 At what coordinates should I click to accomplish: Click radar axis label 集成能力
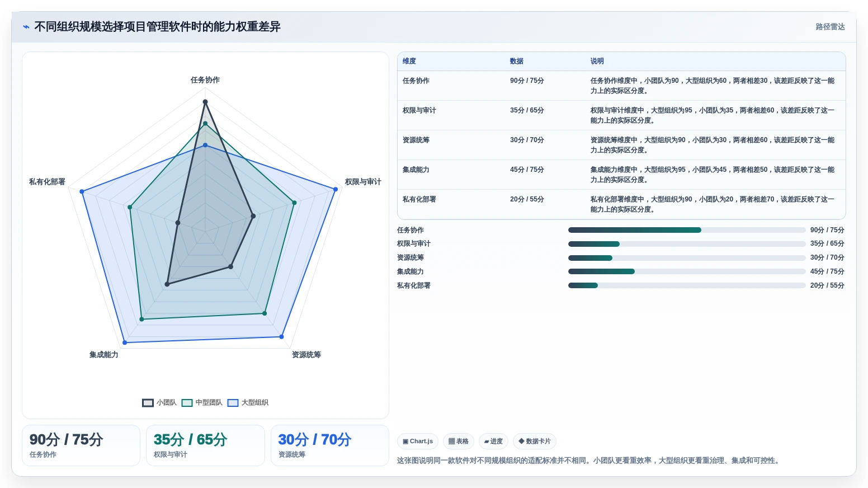(x=104, y=355)
